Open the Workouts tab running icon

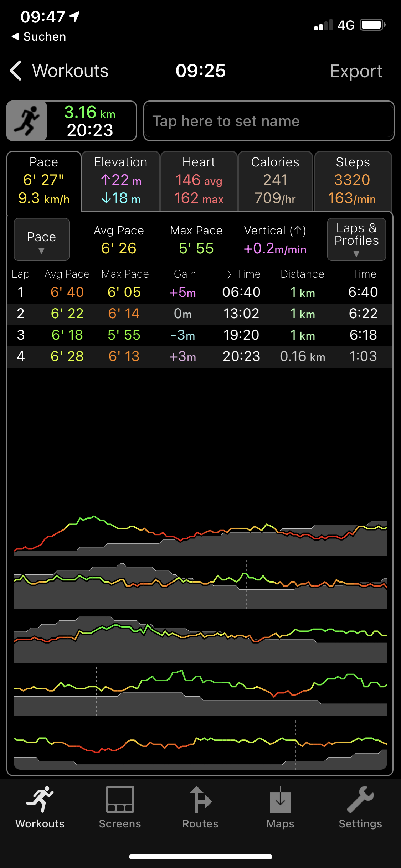click(40, 799)
